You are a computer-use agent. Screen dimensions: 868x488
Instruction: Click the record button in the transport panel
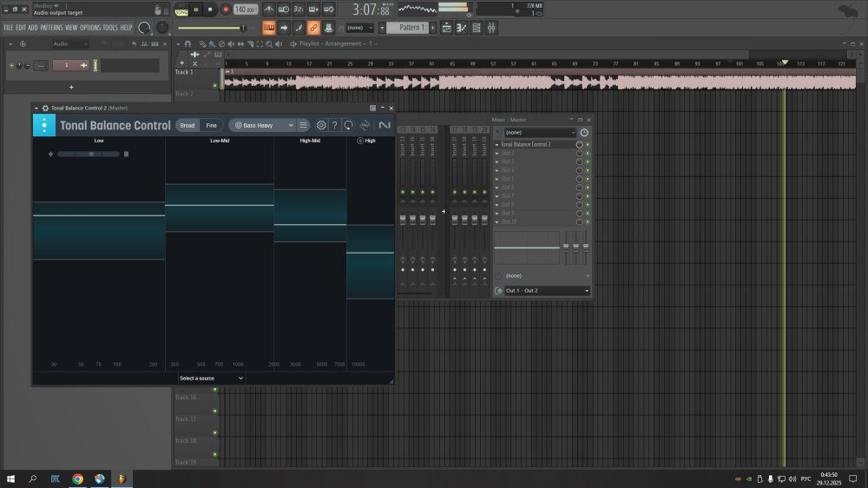tap(226, 10)
